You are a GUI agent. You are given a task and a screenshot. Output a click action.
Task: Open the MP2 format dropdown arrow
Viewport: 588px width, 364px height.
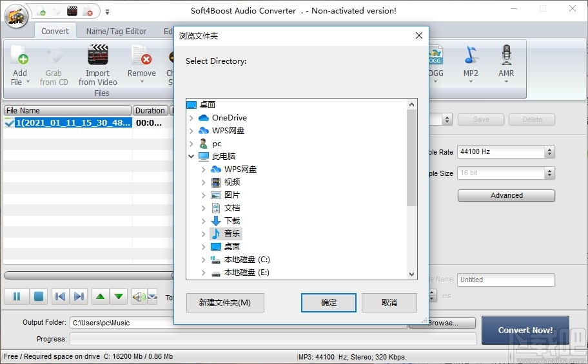pyautogui.click(x=471, y=81)
